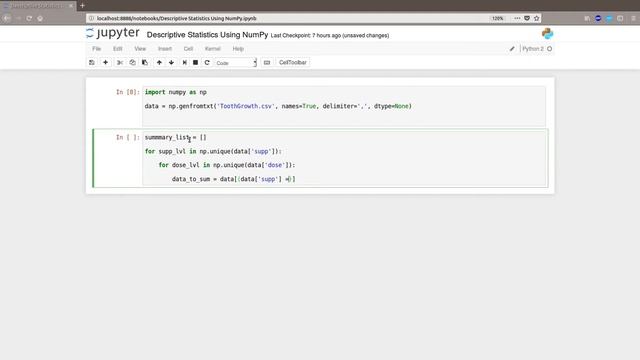Viewport: 640px width, 360px height.
Task: Open the Cell menu
Action: click(188, 49)
